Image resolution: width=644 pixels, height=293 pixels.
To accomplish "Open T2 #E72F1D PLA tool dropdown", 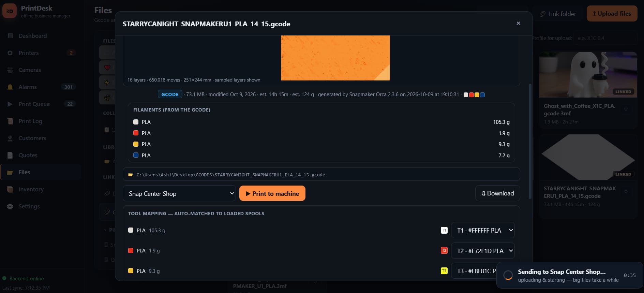I will click(x=483, y=251).
